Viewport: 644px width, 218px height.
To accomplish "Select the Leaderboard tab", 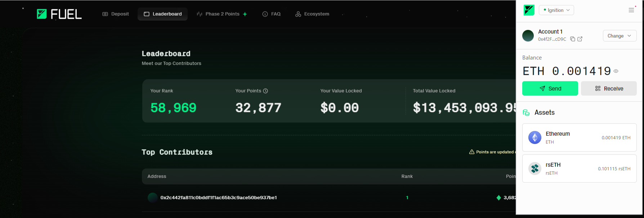I will click(x=162, y=14).
